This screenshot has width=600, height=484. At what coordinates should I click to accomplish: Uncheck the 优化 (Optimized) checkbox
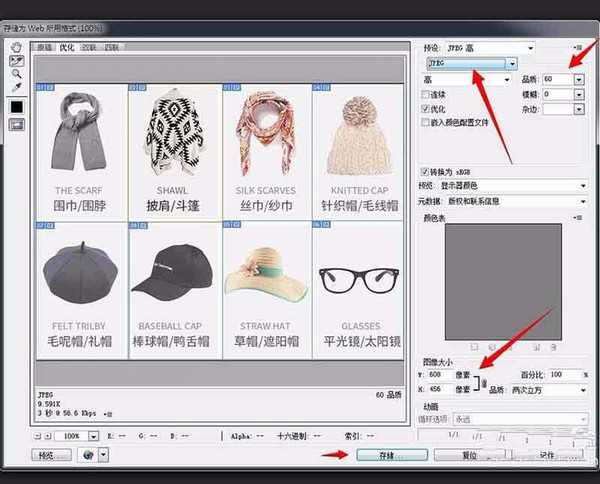click(426, 107)
